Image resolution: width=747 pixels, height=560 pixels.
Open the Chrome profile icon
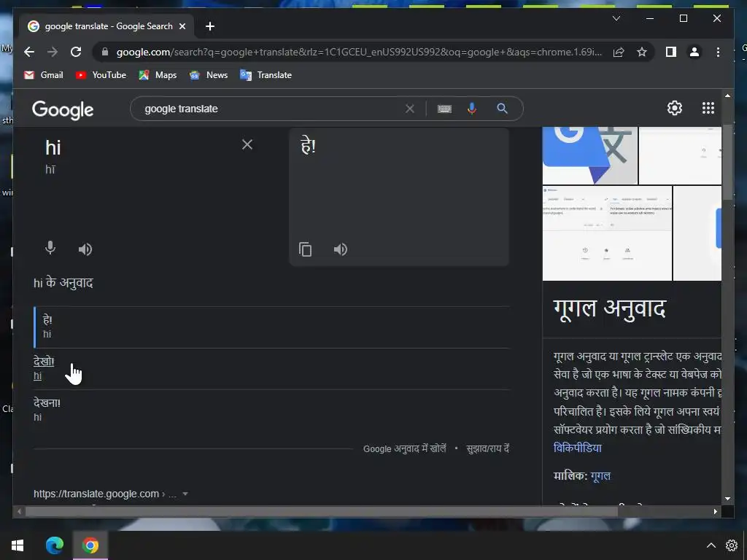[x=694, y=52]
